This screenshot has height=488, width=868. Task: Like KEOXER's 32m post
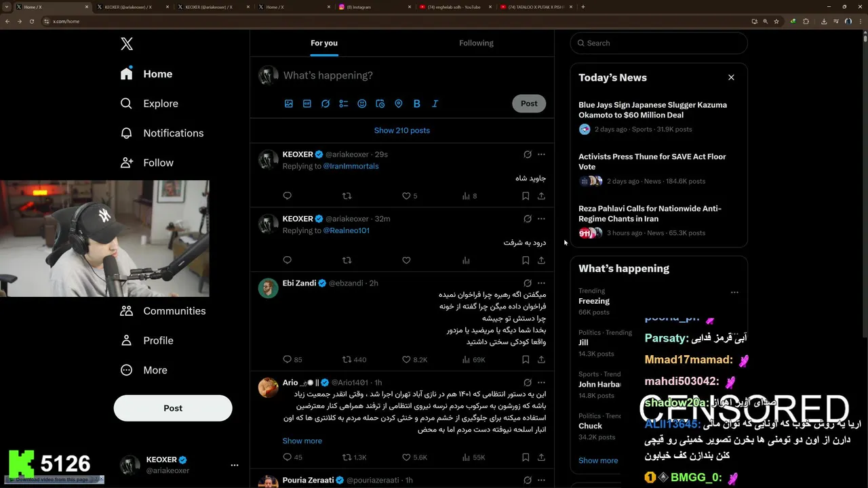click(x=406, y=260)
